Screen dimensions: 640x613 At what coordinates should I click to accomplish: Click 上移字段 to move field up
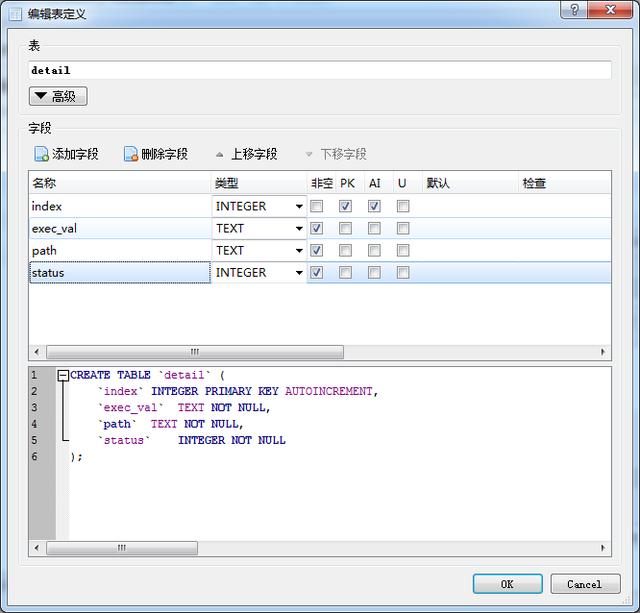[x=247, y=154]
